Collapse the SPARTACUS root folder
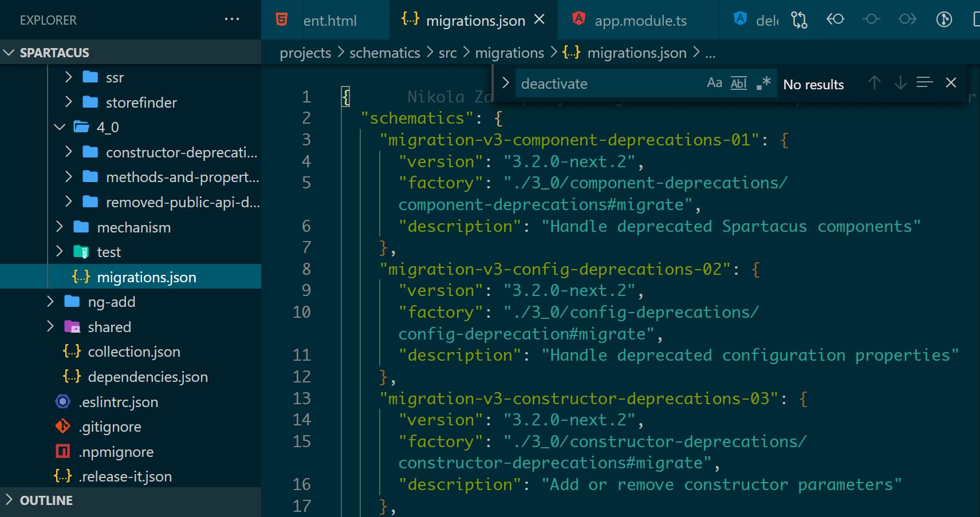The height and width of the screenshot is (517, 980). [x=9, y=53]
